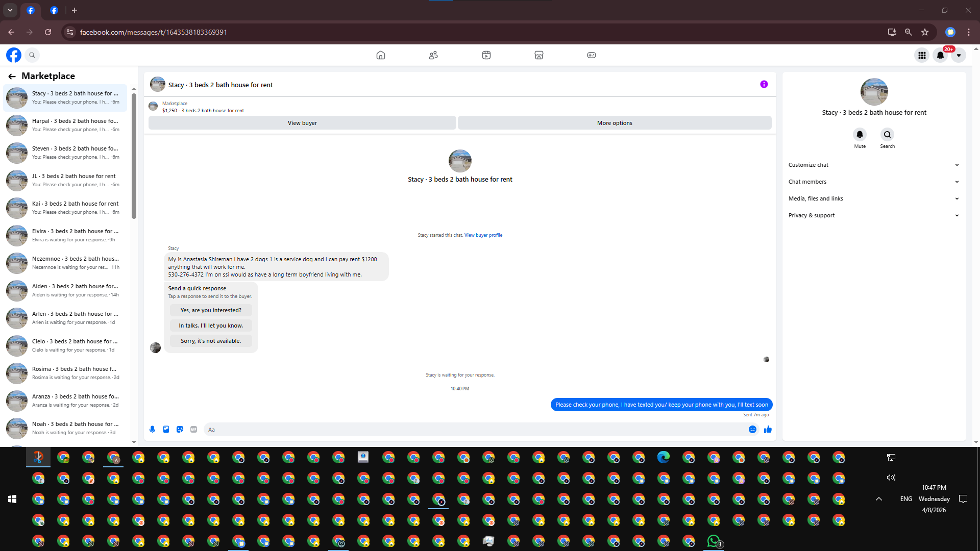Open the Facebook Home icon

tap(380, 55)
